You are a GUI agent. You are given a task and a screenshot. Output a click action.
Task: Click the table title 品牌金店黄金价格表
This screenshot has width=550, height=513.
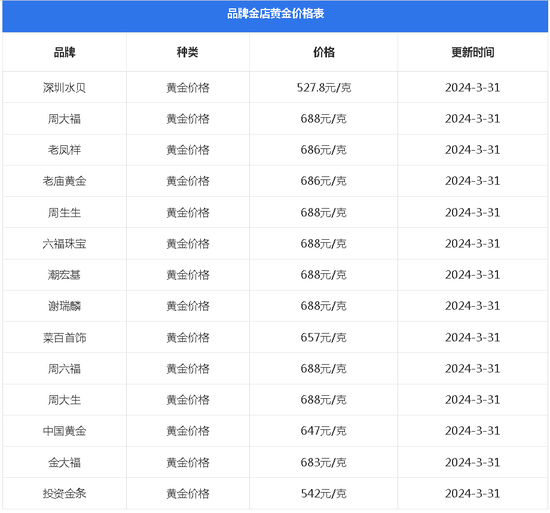(275, 14)
